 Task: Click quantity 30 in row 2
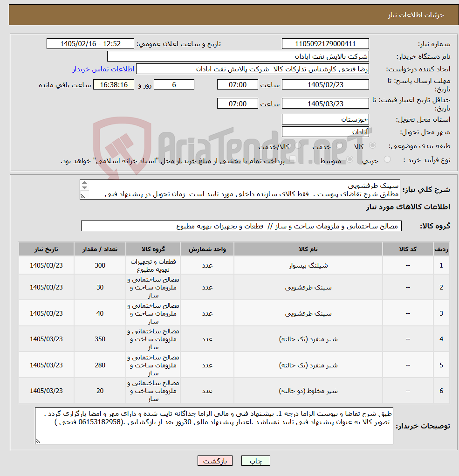[100, 288]
